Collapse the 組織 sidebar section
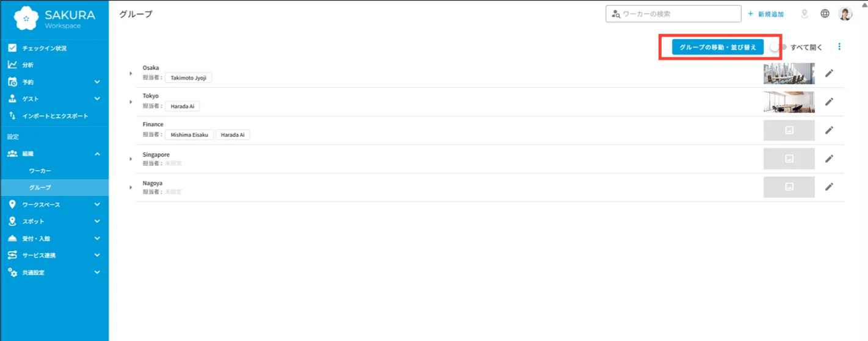 (54, 154)
